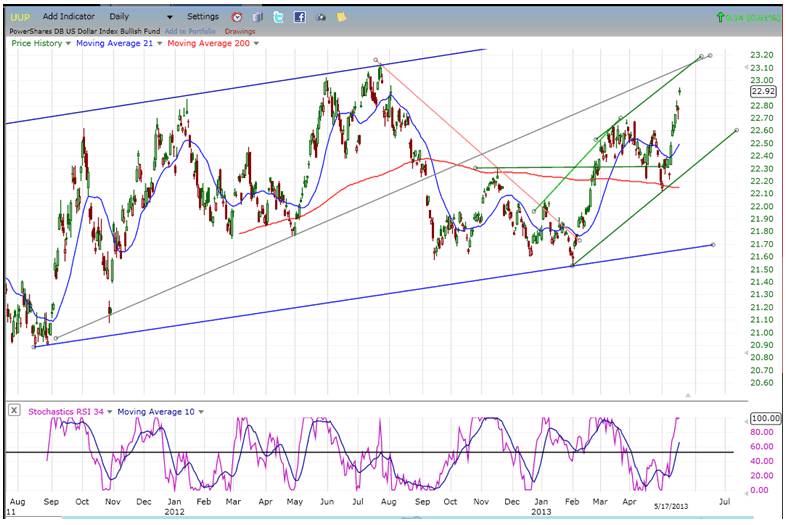786x525 pixels.
Task: Click the Drawings link
Action: (240, 31)
